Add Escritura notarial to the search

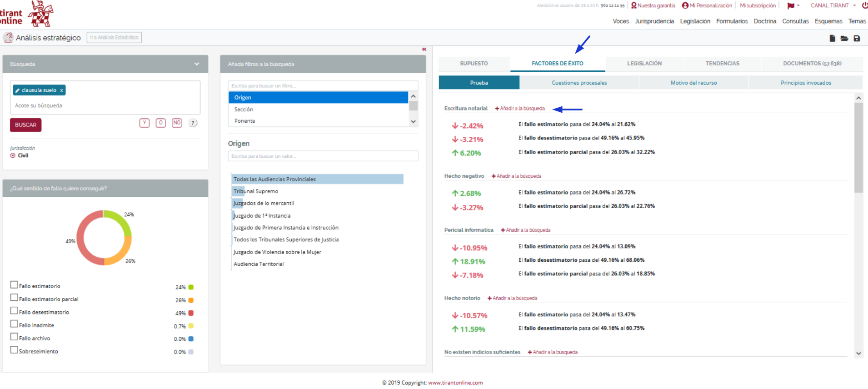click(520, 109)
